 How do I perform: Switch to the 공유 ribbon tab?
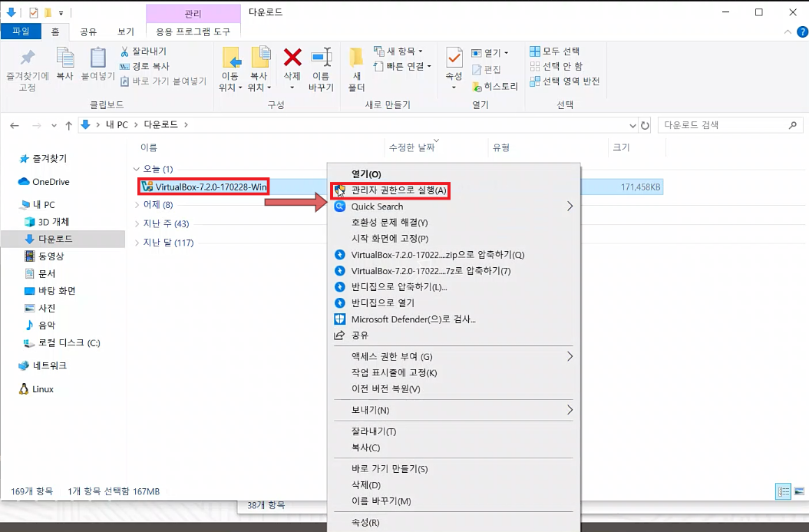pyautogui.click(x=88, y=32)
